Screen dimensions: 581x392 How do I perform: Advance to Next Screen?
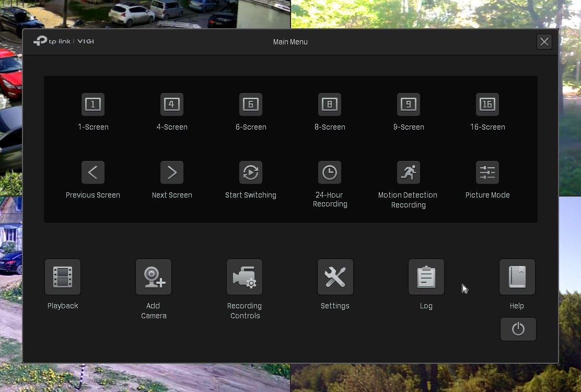click(171, 172)
